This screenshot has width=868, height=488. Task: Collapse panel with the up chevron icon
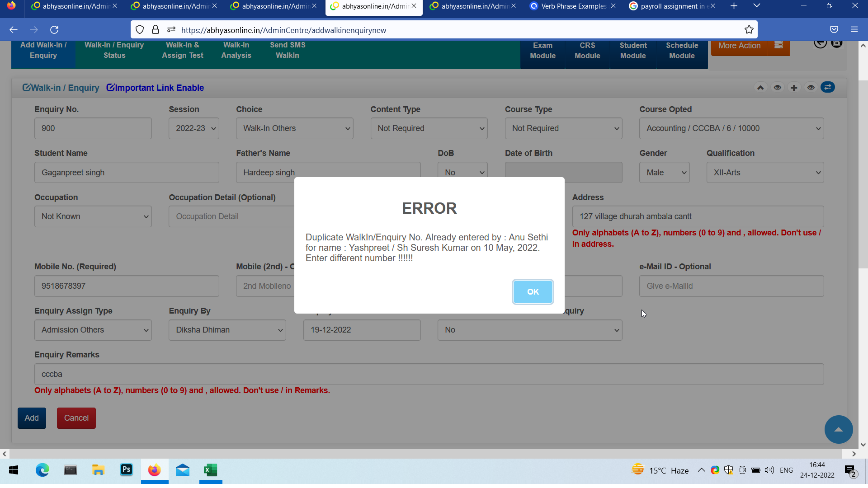760,88
